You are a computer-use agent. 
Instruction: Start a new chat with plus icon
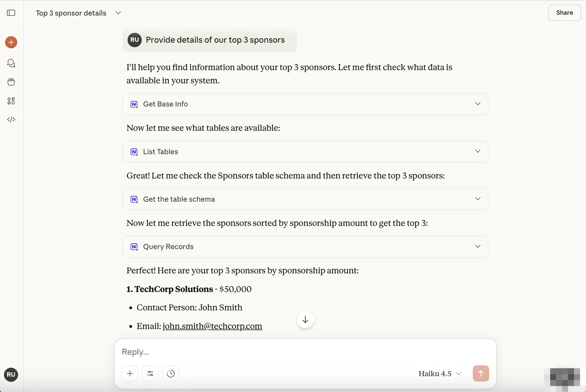(x=11, y=42)
